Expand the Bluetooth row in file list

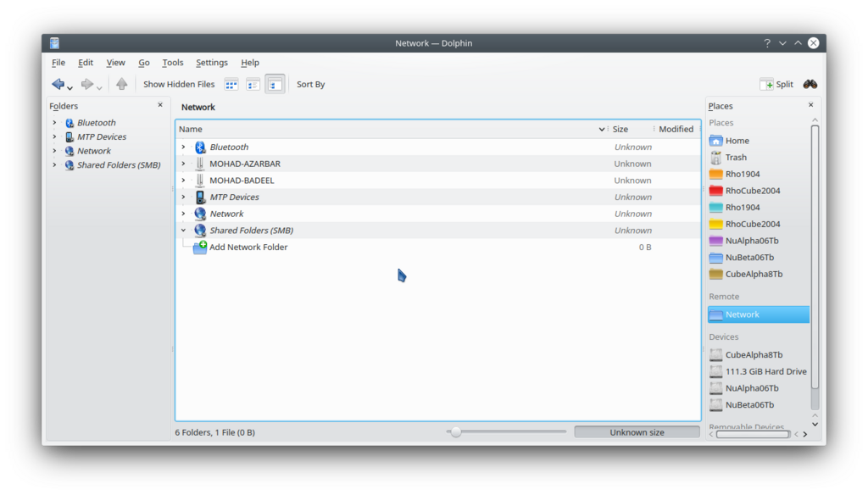(x=184, y=147)
